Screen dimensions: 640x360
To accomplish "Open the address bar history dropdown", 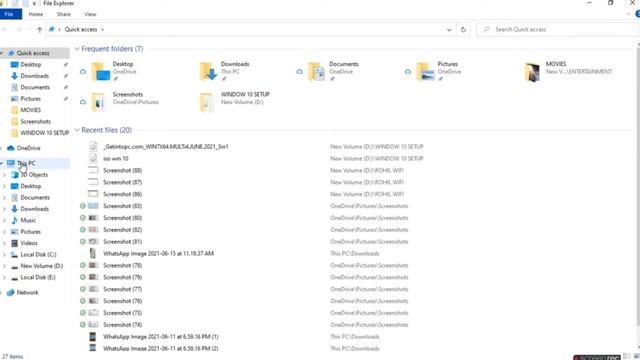I will point(449,29).
